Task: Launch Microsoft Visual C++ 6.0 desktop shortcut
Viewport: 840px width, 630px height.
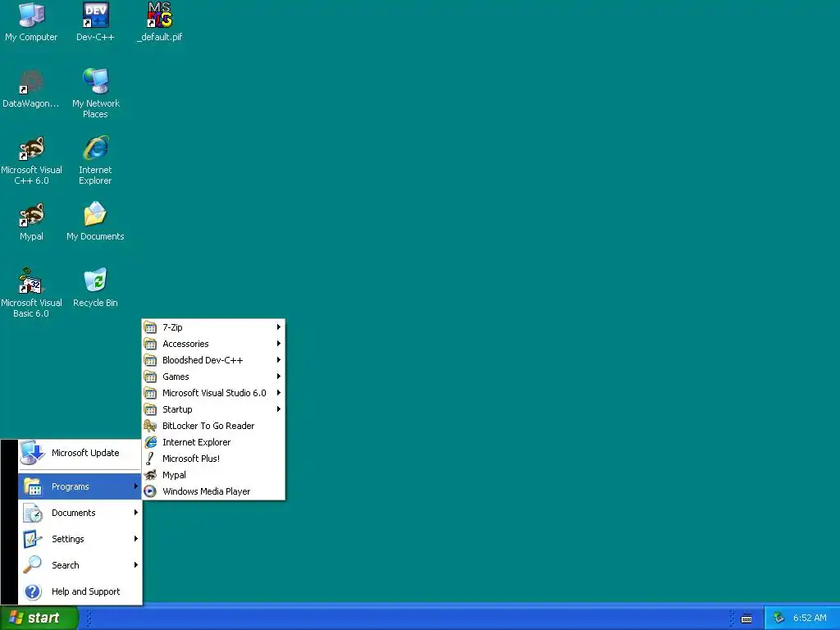Action: tap(31, 160)
